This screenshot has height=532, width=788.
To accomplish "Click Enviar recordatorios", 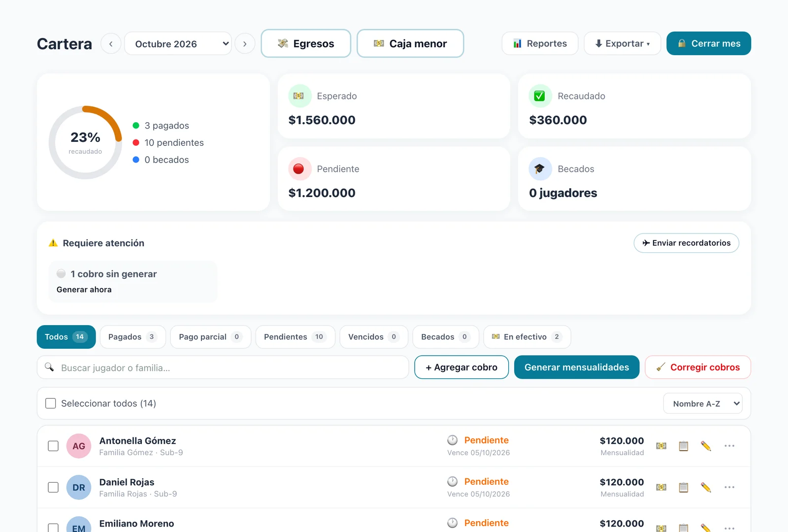I will coord(686,243).
